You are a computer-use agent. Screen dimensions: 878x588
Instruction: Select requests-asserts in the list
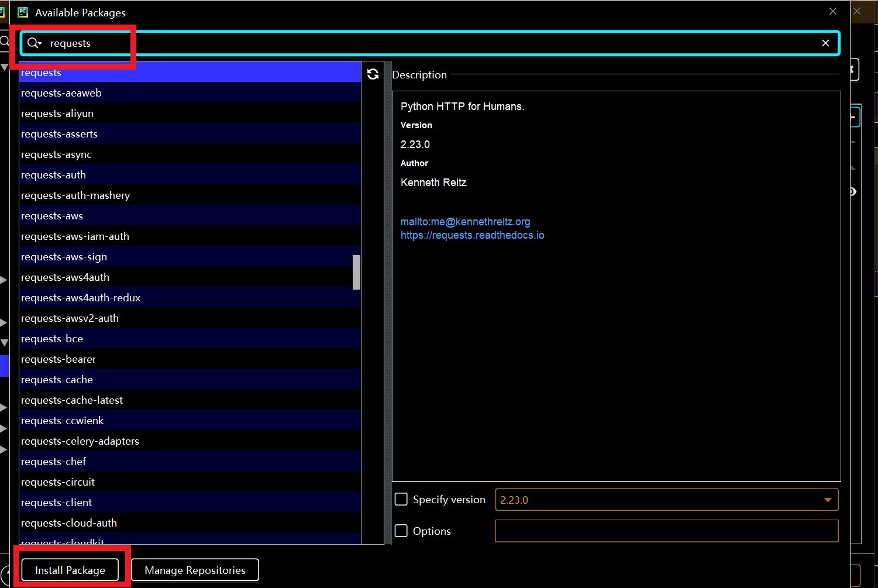(190, 134)
